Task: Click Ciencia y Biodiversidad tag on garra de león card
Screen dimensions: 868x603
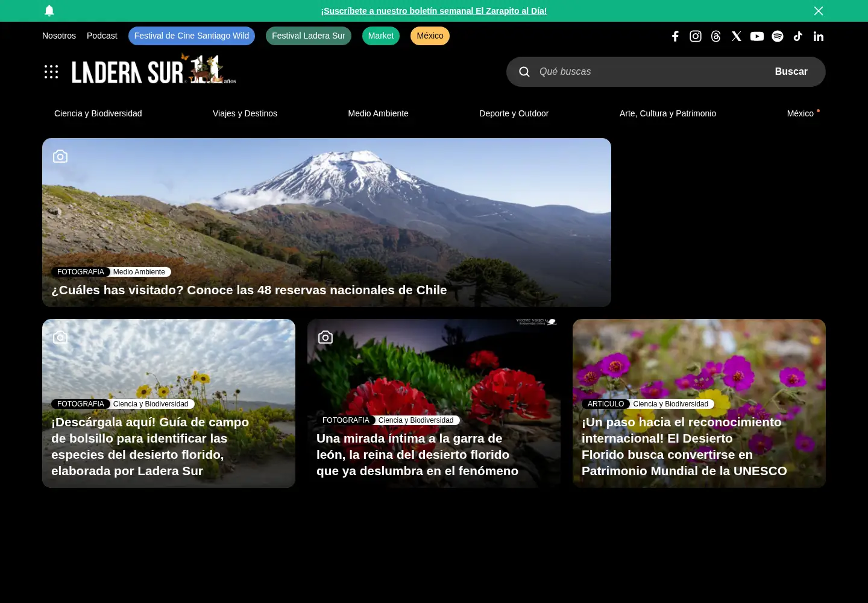Action: (x=416, y=420)
